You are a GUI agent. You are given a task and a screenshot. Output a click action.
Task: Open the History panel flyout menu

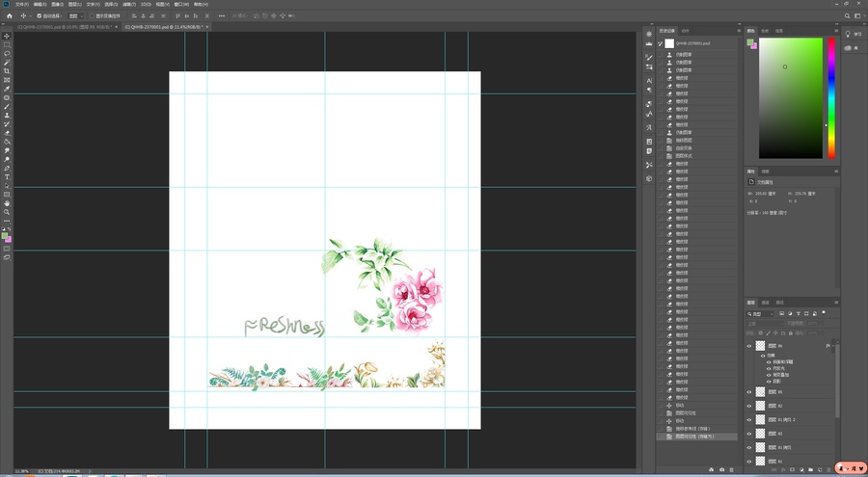click(739, 31)
